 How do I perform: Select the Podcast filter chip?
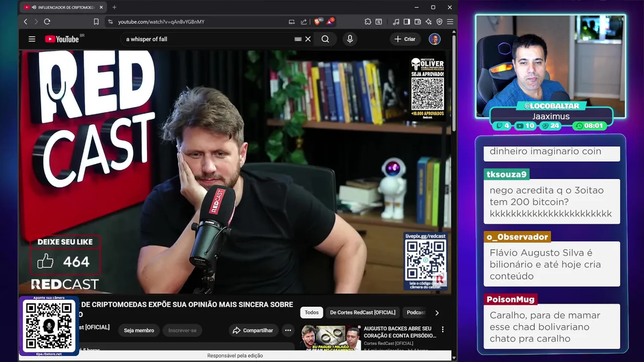416,312
